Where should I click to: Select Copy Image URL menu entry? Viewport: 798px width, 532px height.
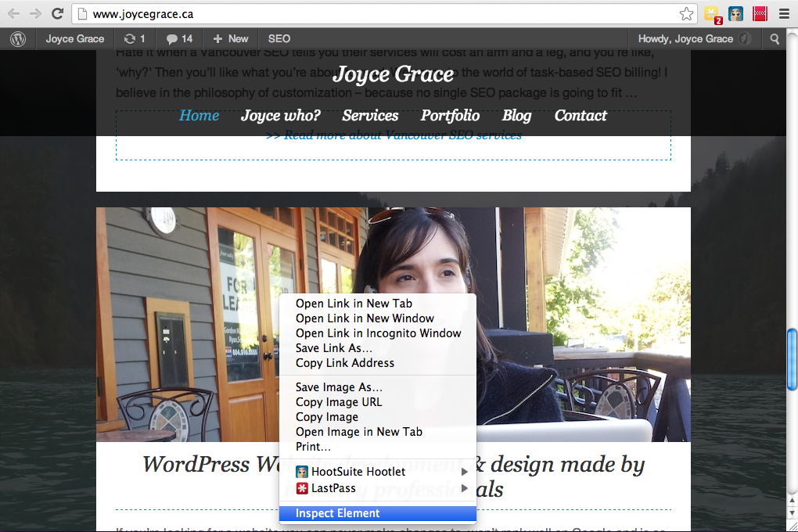339,402
